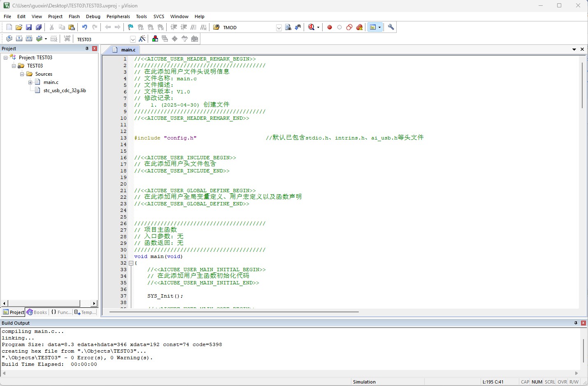Open Options for Target magic wand
Image resolution: width=588 pixels, height=386 pixels.
coord(142,39)
